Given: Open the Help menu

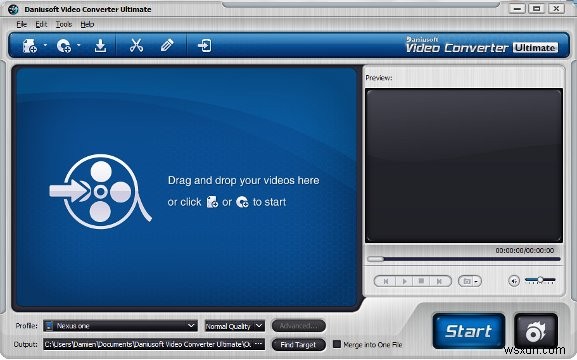Looking at the screenshot, I should tap(87, 24).
